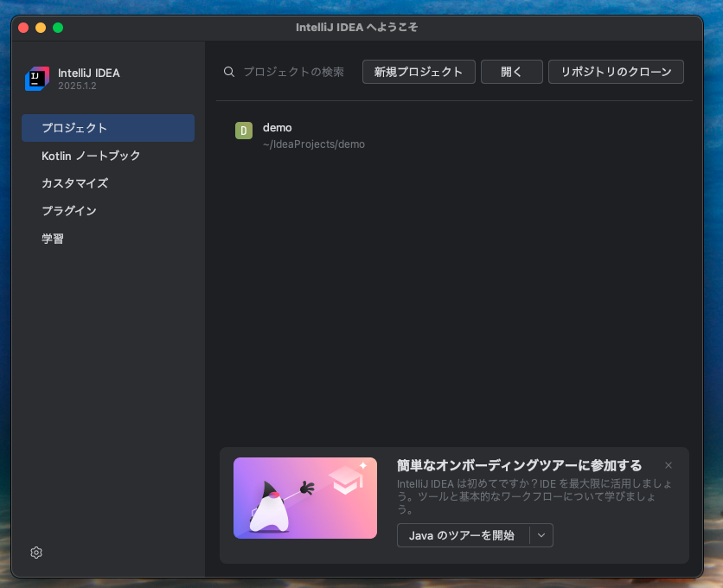The width and height of the screenshot is (723, 588).
Task: Open the settings gear icon in sidebar
Action: [36, 553]
